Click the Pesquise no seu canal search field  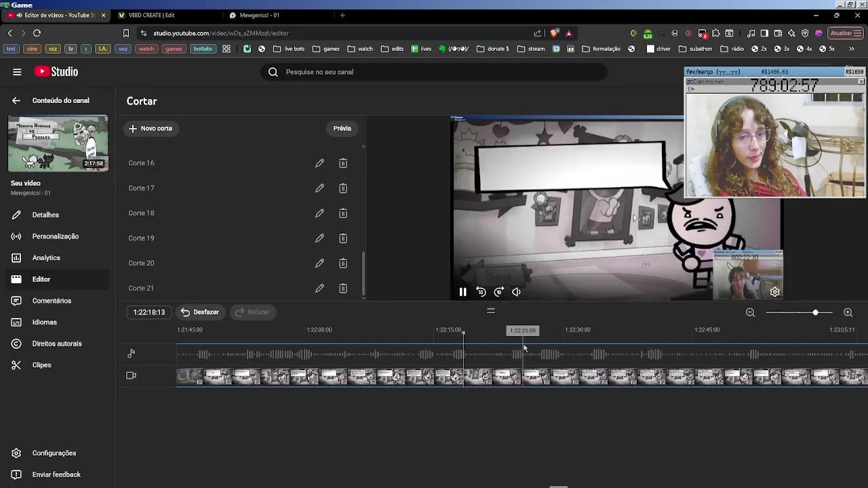[434, 72]
